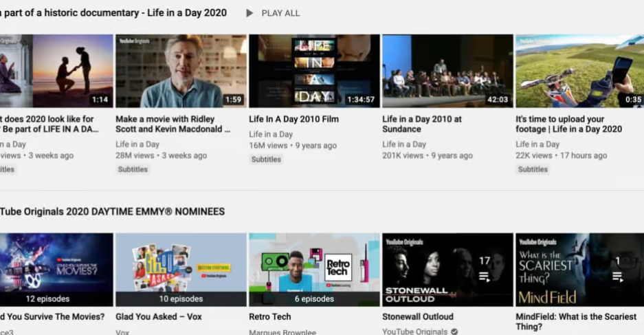Click the 42:03 duration badge
This screenshot has width=644, height=335.
[498, 100]
